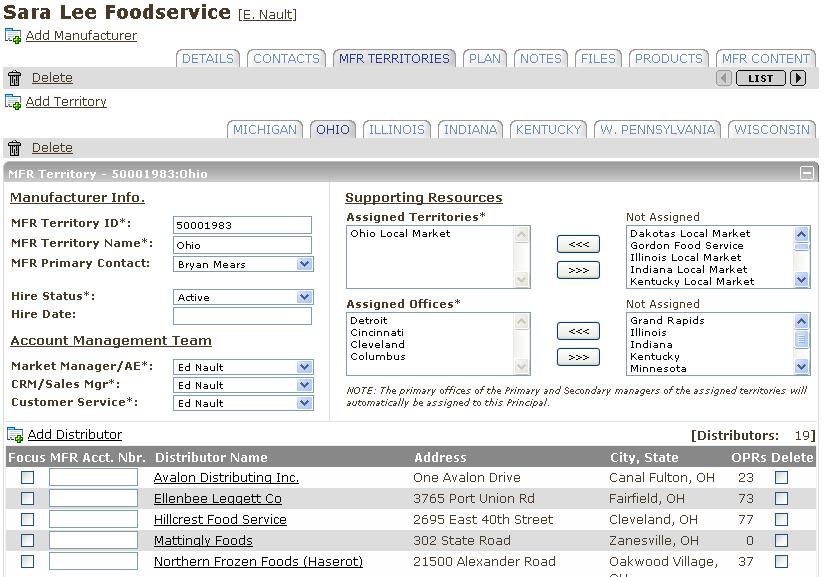The image size is (825, 577).
Task: Select the ILLINOIS territory tab
Action: 397,130
